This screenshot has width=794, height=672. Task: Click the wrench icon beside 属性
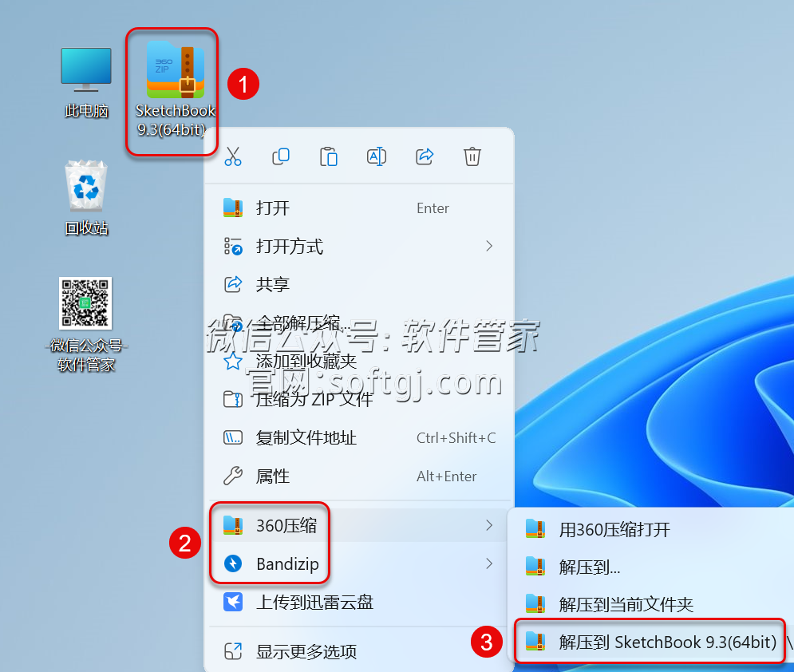click(x=233, y=476)
